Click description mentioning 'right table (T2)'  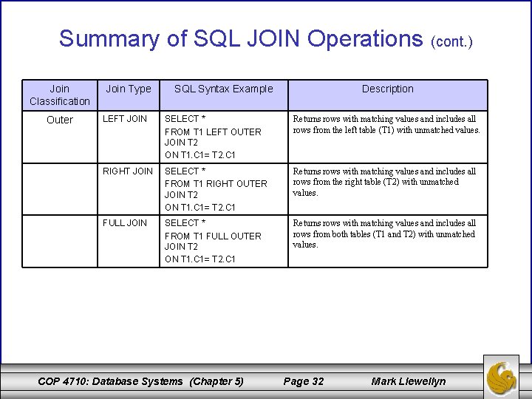384,182
